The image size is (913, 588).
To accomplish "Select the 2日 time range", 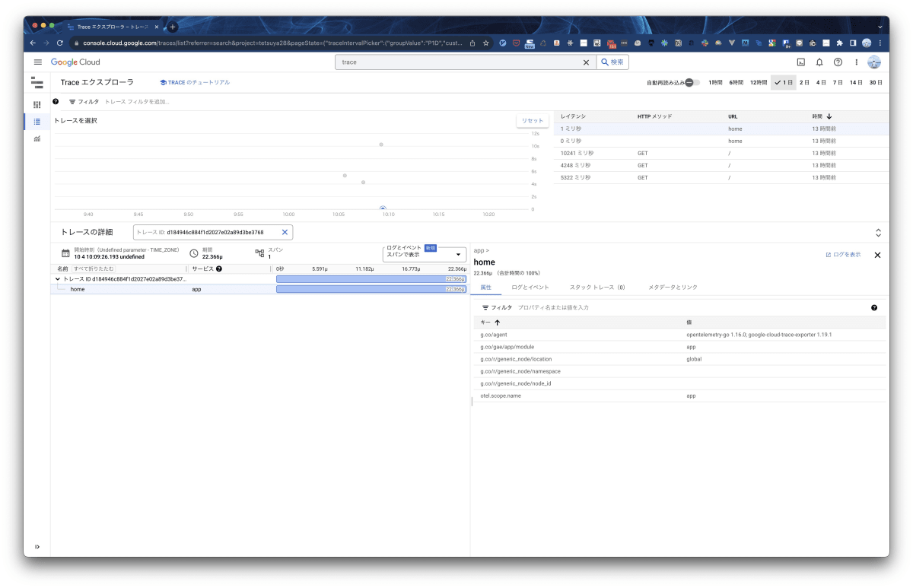I will point(804,82).
